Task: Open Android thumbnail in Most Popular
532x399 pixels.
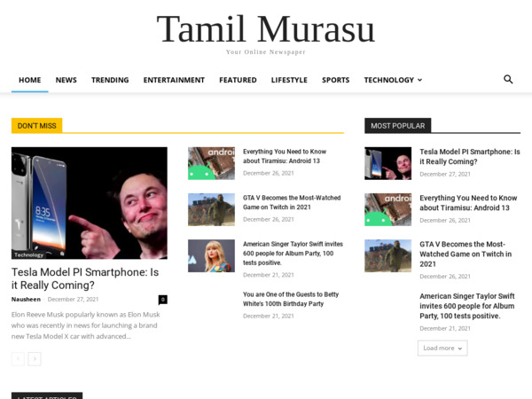Action: 387,209
